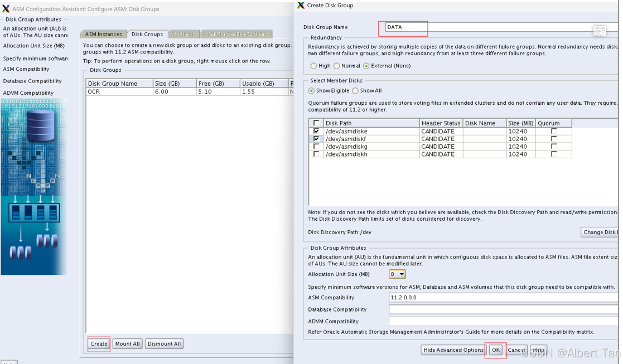Click the Disk Name column header

[x=485, y=123]
